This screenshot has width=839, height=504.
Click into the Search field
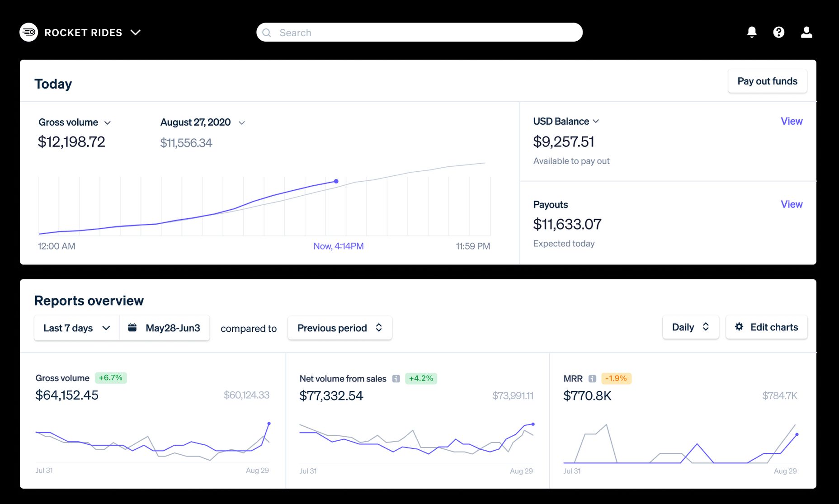tap(419, 33)
